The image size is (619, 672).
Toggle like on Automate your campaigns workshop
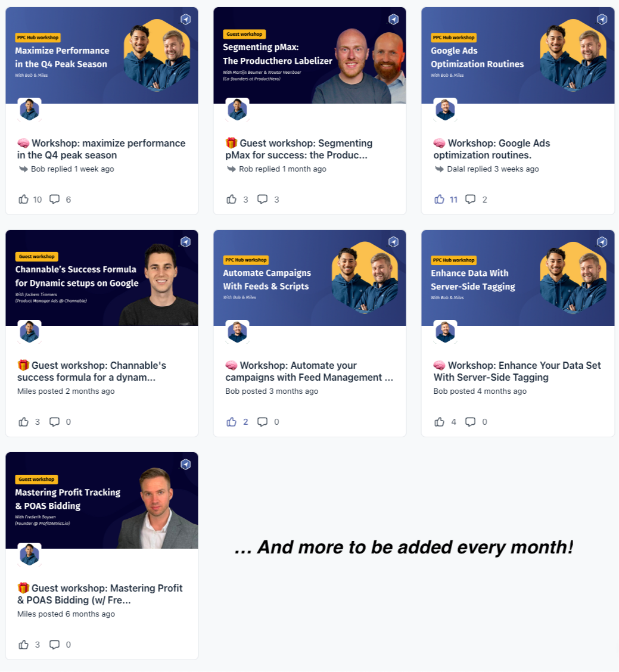pos(232,422)
